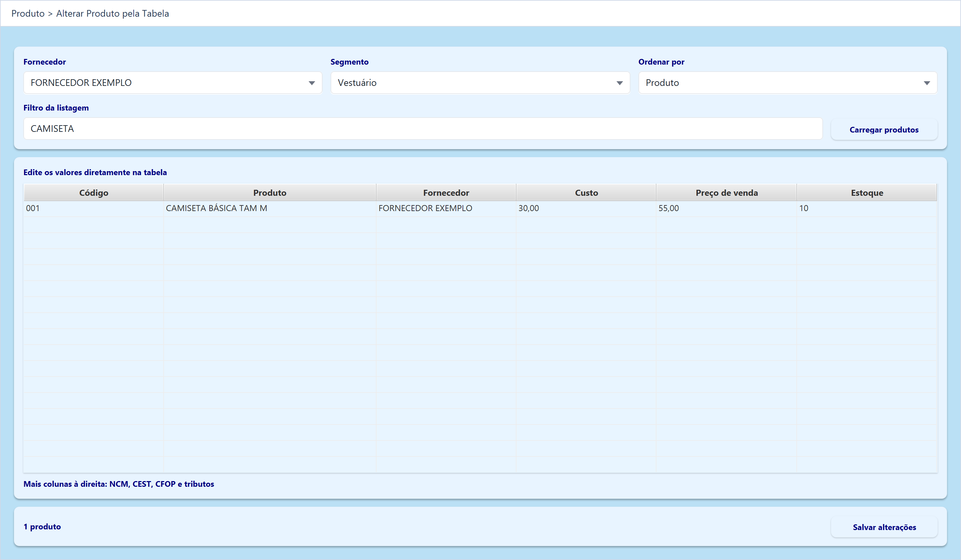This screenshot has width=961, height=560.
Task: Select the cell with code 001
Action: point(94,208)
